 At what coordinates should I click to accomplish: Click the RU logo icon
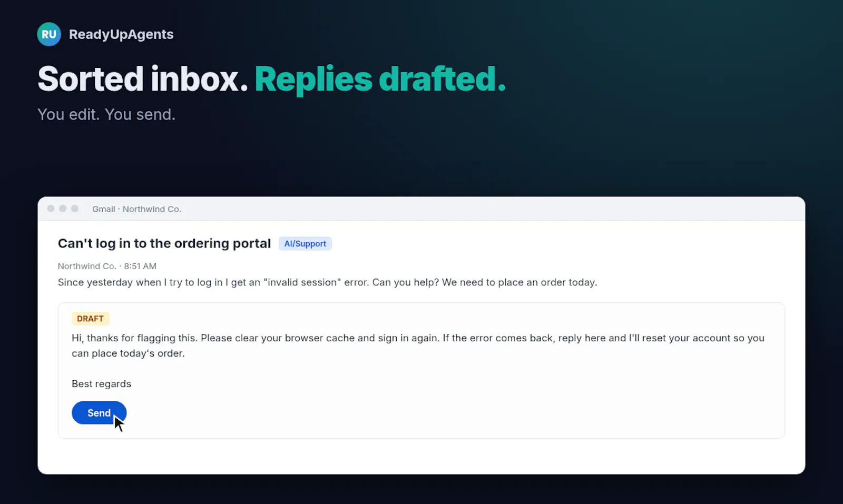[x=49, y=34]
